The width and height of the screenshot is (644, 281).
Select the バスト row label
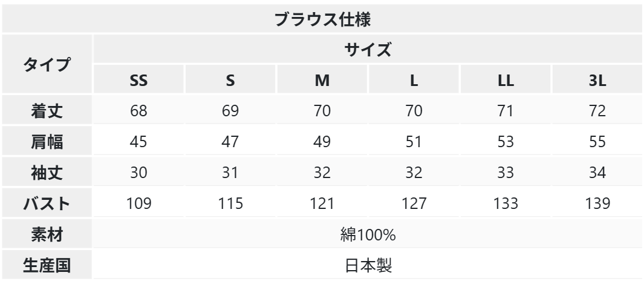click(47, 203)
